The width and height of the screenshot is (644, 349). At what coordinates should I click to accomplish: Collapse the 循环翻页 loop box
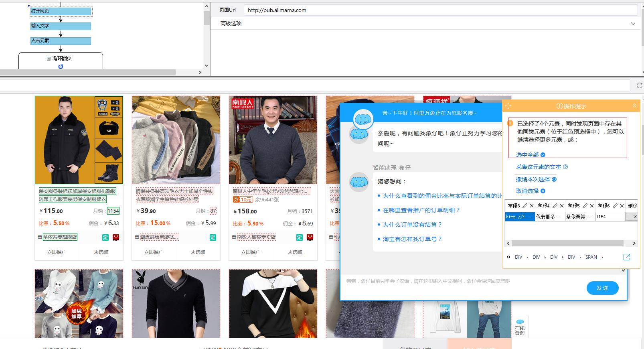pyautogui.click(x=49, y=59)
